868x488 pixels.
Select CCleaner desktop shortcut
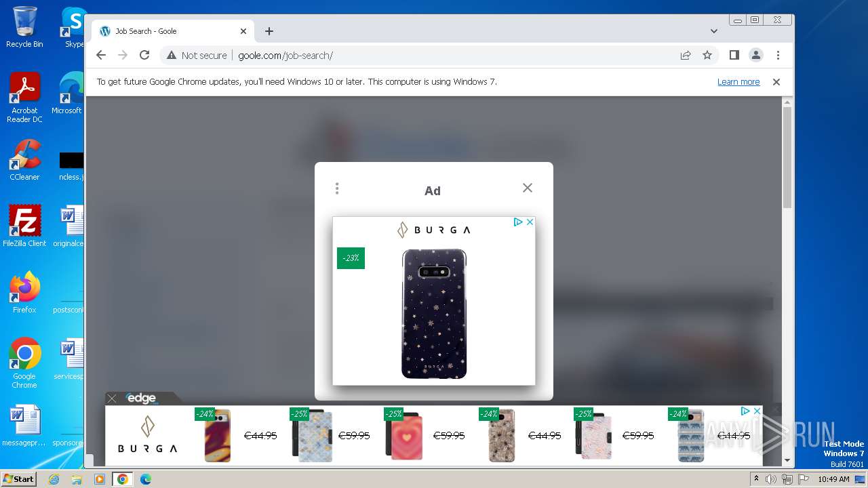24,160
